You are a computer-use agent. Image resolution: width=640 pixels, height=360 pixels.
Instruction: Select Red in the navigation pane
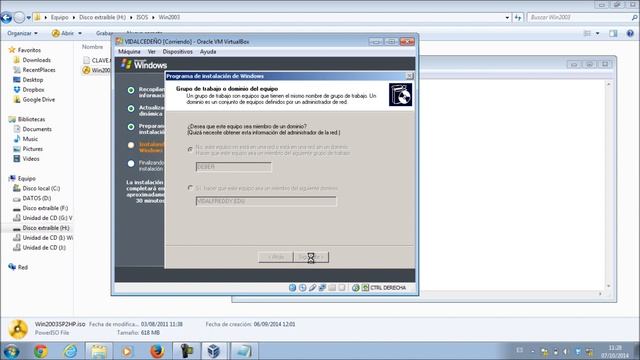click(x=22, y=267)
